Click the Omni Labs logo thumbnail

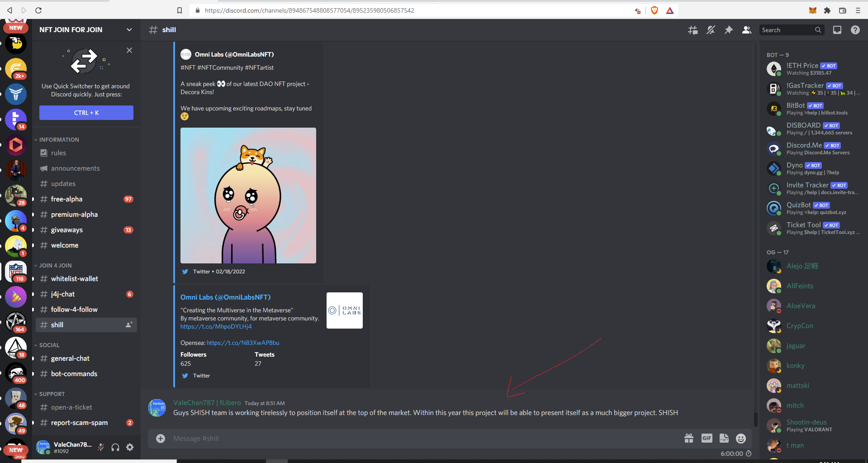[345, 310]
